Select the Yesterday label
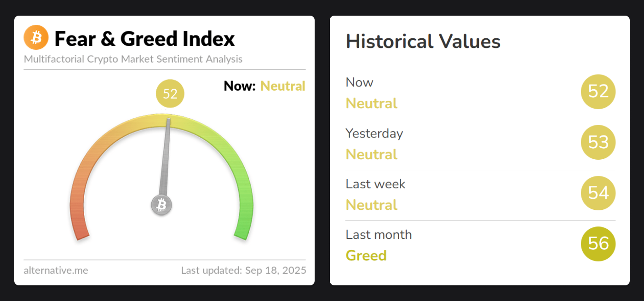Image resolution: width=644 pixels, height=301 pixels. pyautogui.click(x=374, y=133)
